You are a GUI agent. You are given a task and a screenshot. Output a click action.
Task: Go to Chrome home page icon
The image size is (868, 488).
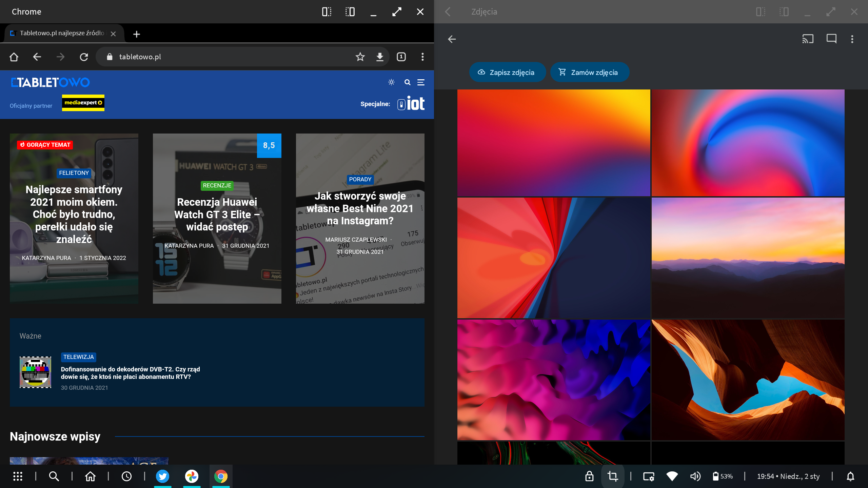point(14,57)
